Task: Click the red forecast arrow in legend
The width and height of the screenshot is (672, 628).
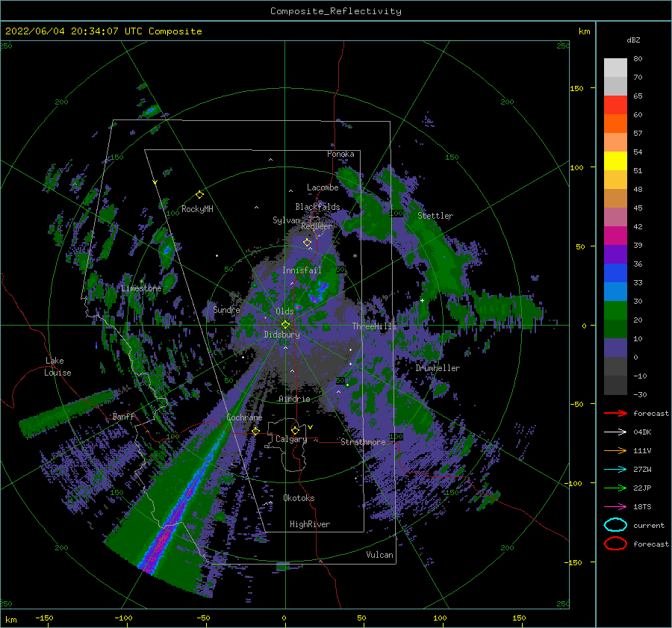Action: (x=615, y=413)
